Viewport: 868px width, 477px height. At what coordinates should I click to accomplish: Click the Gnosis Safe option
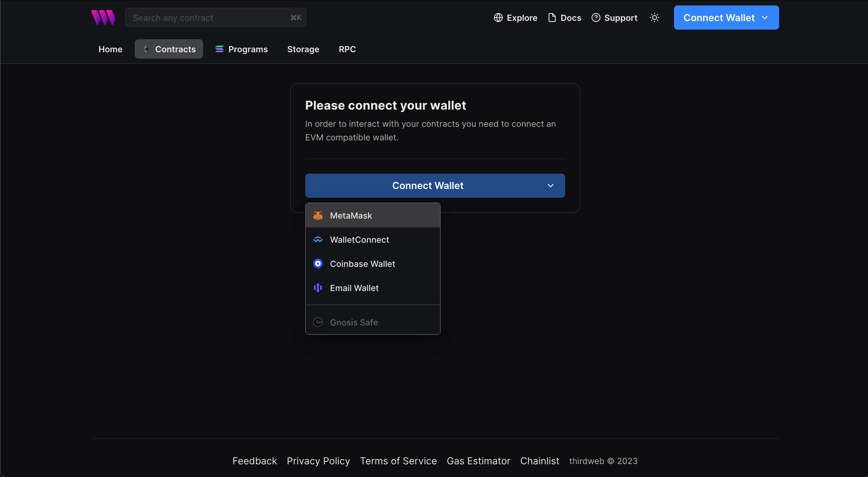(x=373, y=321)
